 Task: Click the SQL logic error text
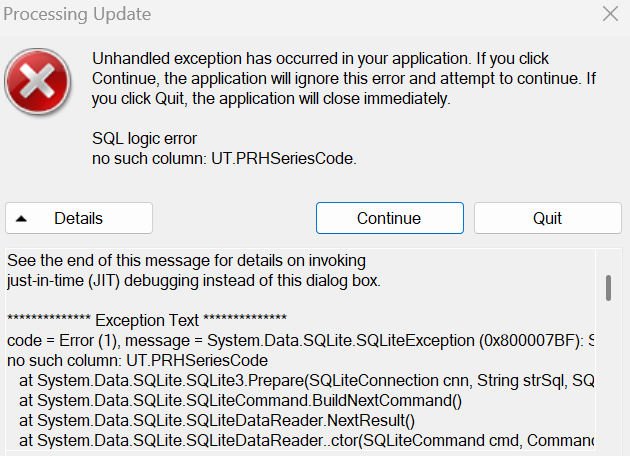(x=145, y=139)
